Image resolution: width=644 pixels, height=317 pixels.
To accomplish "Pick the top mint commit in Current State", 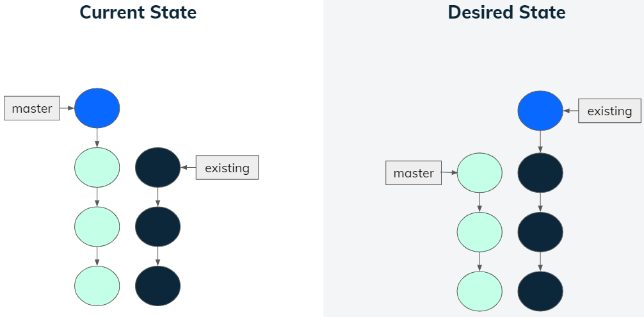I will pos(97,168).
